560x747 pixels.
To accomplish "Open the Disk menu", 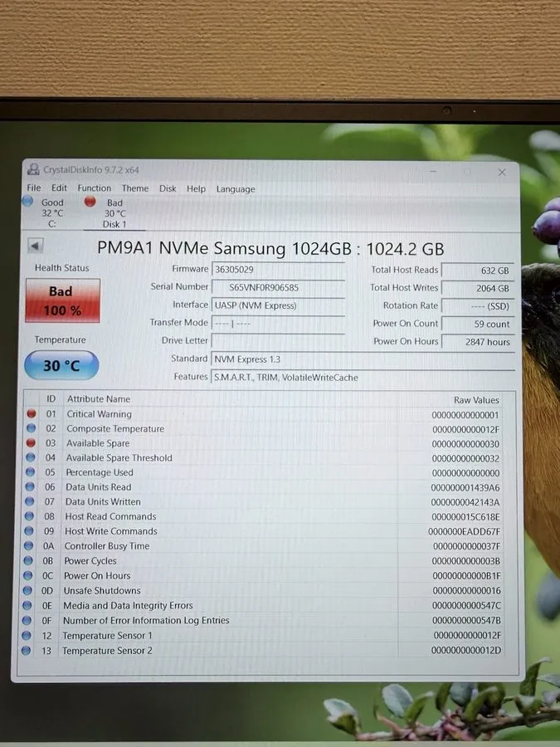I will (168, 188).
